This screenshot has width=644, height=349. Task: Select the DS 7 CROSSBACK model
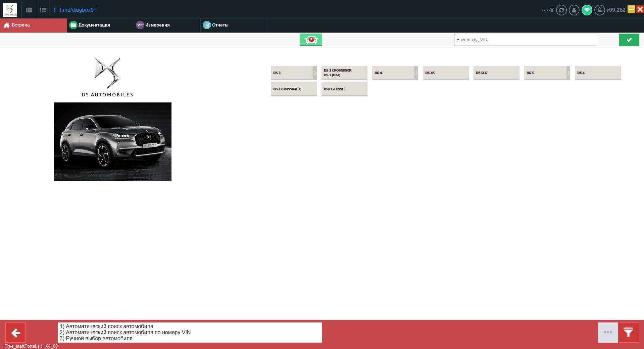pyautogui.click(x=294, y=89)
